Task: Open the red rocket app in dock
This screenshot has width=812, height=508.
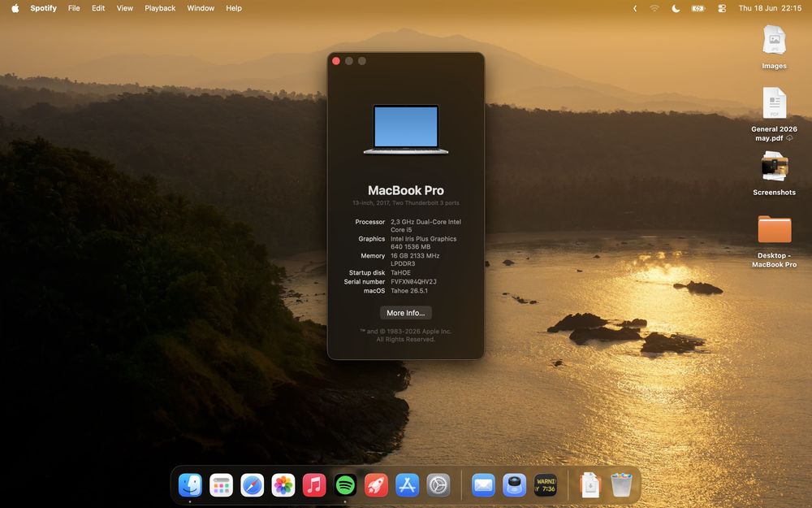Action: point(377,485)
